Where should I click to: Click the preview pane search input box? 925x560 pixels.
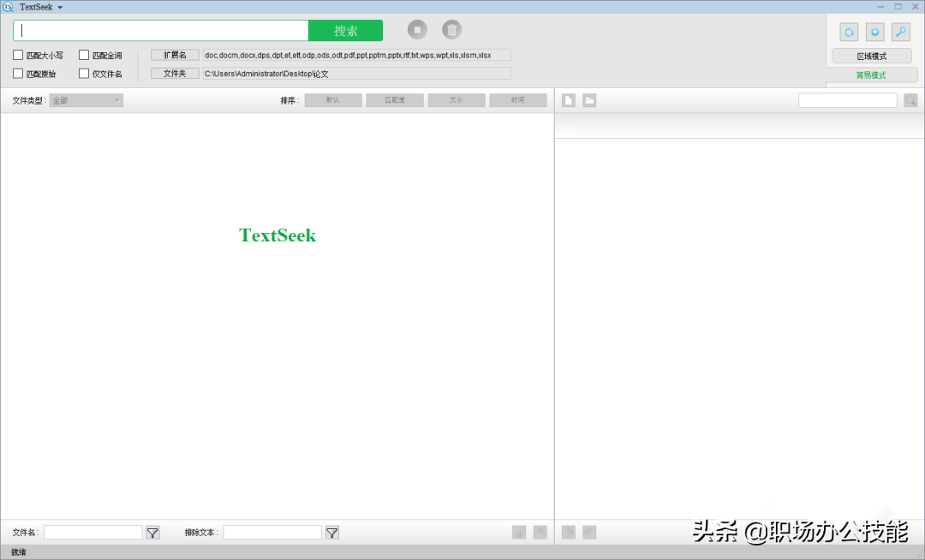click(848, 100)
